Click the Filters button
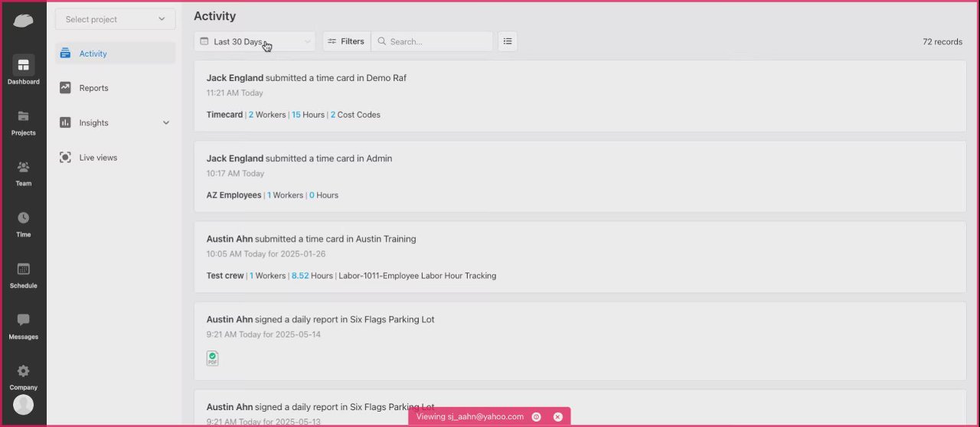The image size is (980, 427). click(x=346, y=41)
